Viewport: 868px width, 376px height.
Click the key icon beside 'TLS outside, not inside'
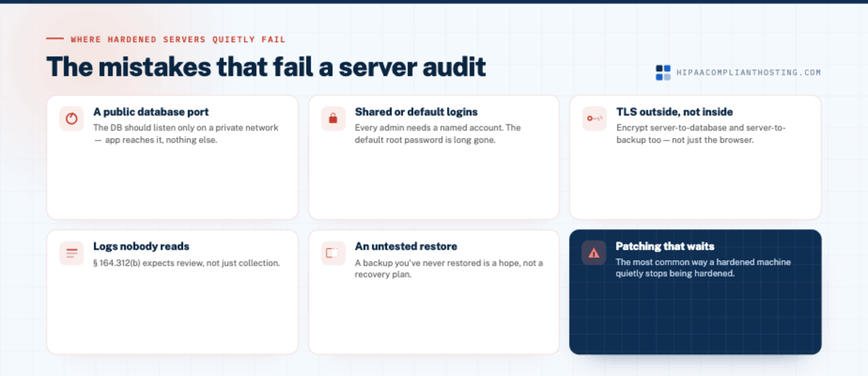pos(595,119)
